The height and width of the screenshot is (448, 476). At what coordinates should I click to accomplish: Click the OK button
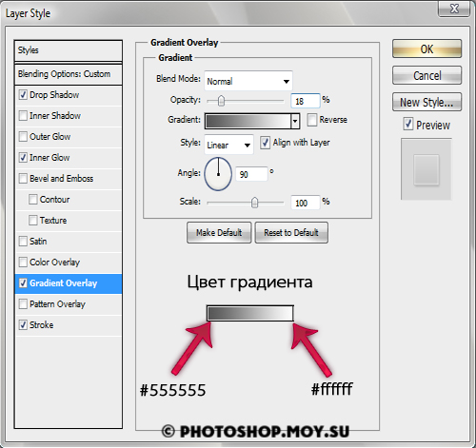coord(426,49)
